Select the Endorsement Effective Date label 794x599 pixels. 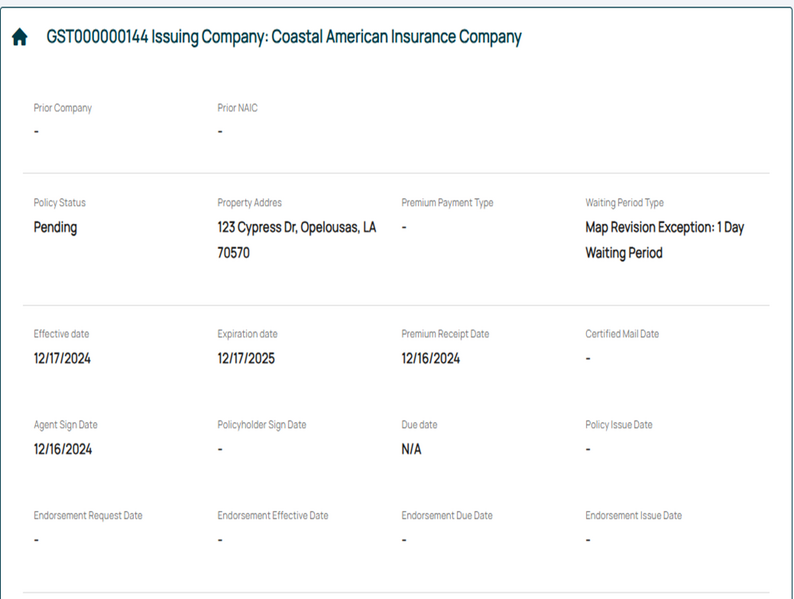tap(272, 516)
